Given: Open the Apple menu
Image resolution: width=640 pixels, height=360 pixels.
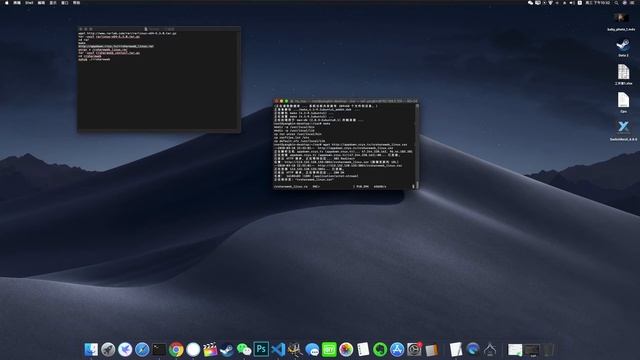Looking at the screenshot, I should (6, 2).
